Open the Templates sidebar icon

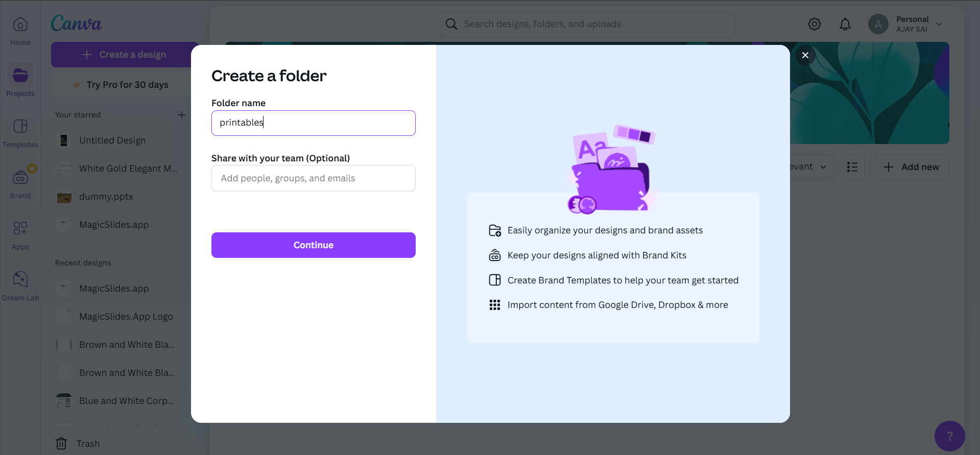click(20, 127)
